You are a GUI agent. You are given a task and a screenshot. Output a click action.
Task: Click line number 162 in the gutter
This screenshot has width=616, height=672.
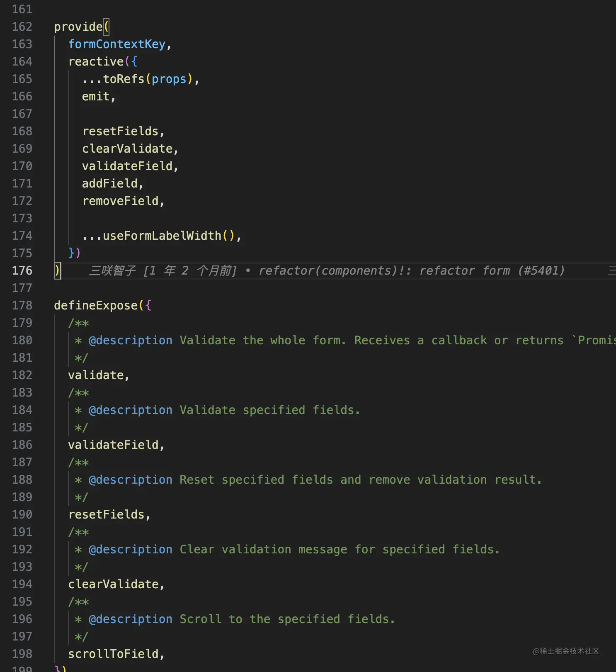point(22,27)
